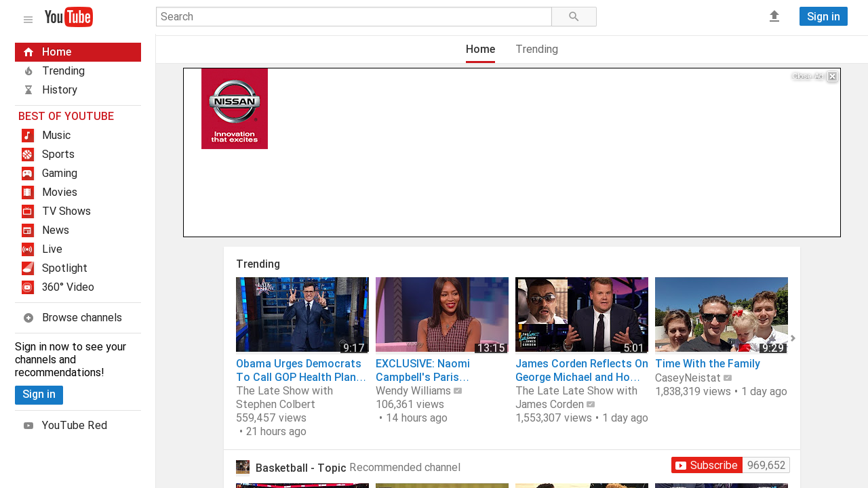Screen dimensions: 868x488
Task: Close the Nissan ad with X
Action: point(832,77)
